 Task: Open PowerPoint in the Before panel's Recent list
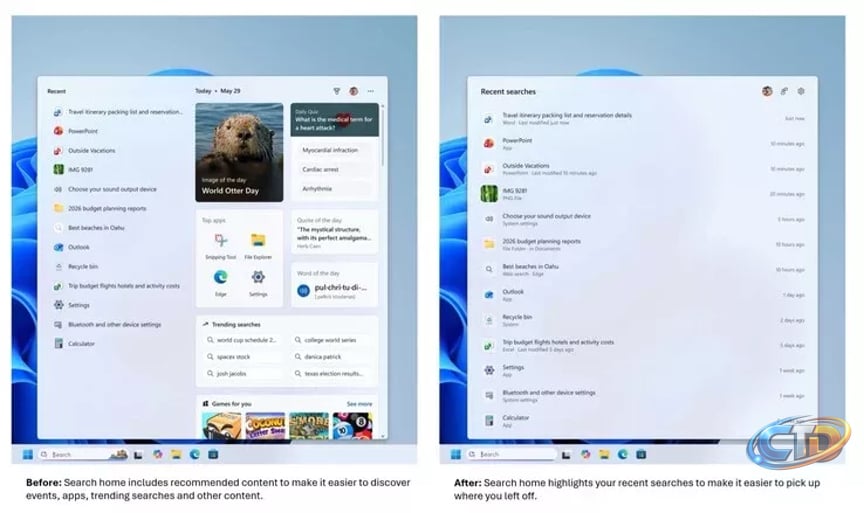point(76,131)
